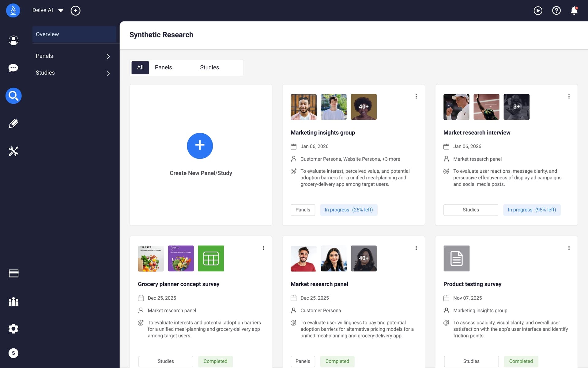This screenshot has height=368, width=588.
Task: Open the kebab menu on Marketing insights group
Action: coord(416,96)
